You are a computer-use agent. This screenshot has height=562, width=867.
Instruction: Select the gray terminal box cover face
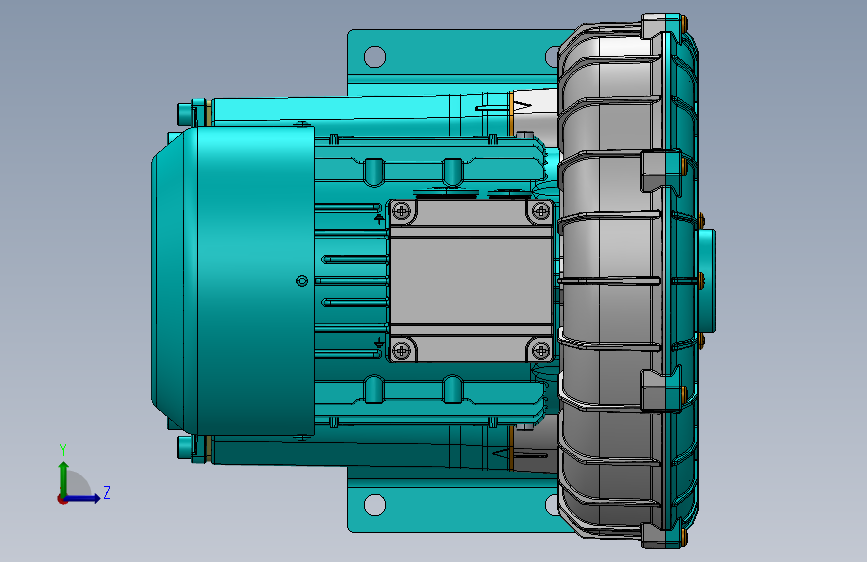tap(471, 281)
